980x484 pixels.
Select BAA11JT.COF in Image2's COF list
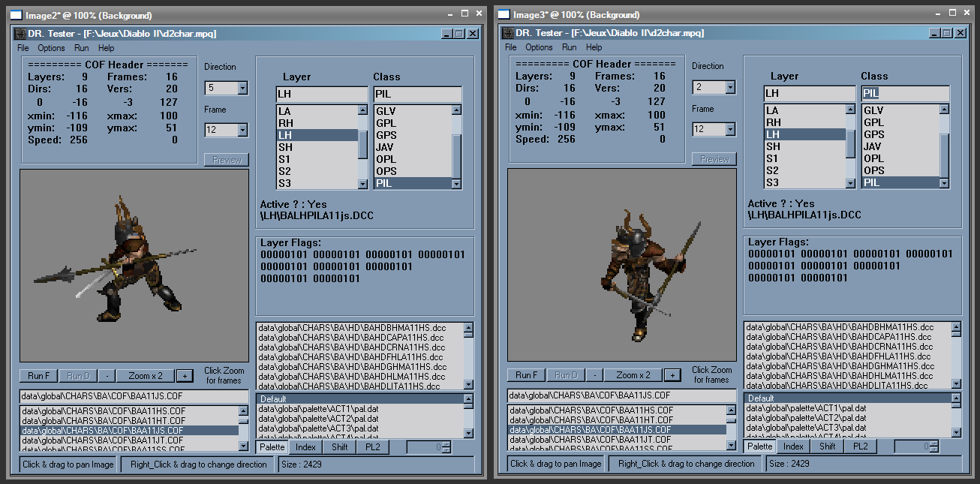coord(129,440)
